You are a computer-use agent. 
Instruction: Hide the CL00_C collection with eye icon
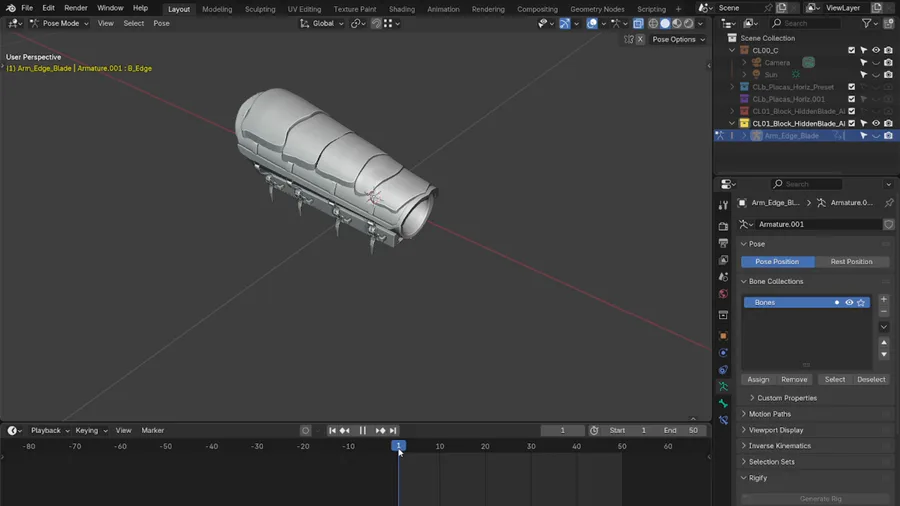876,50
